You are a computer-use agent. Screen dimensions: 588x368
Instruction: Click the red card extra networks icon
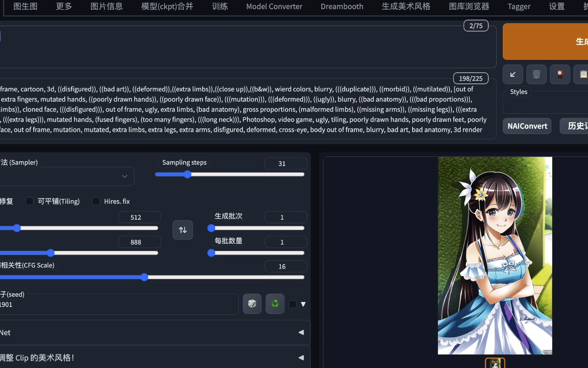[x=560, y=74]
